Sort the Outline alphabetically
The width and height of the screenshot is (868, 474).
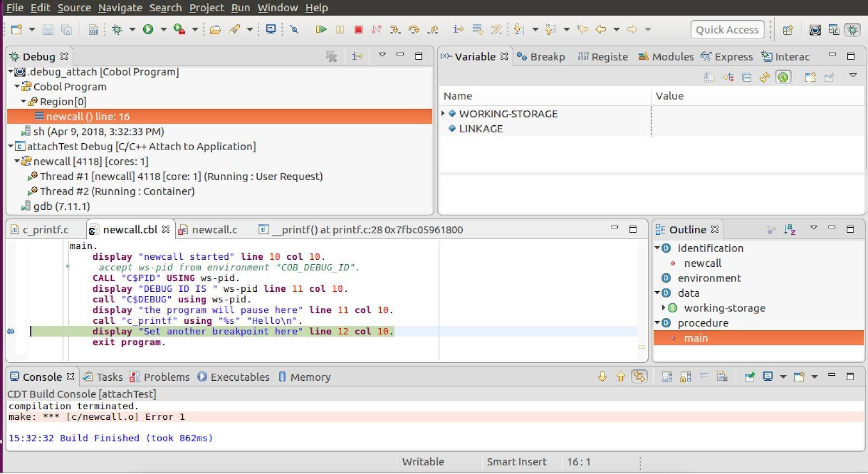[789, 230]
